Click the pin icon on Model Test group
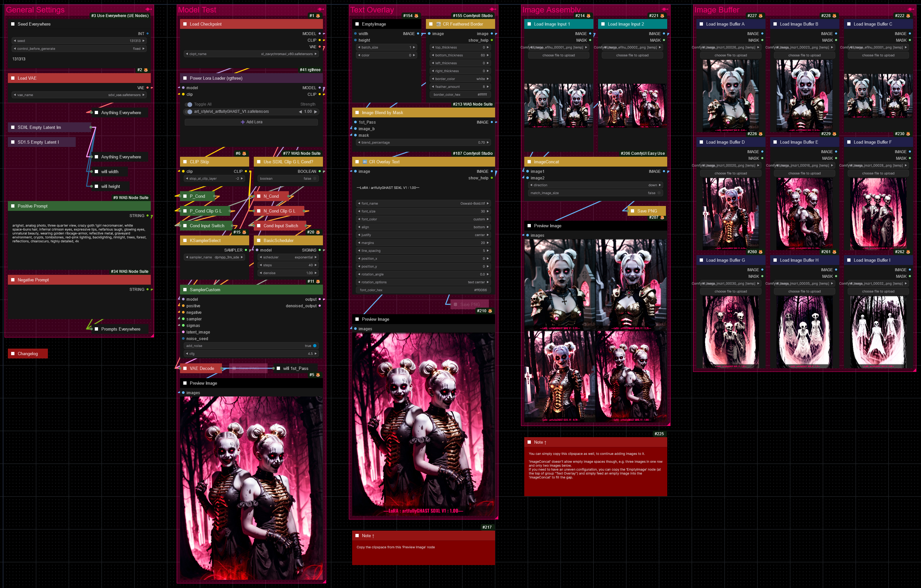 click(321, 9)
